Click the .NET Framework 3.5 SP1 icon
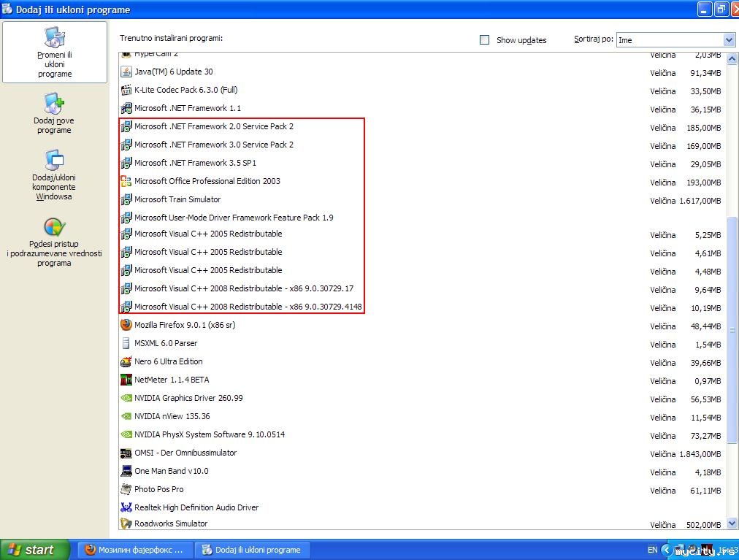This screenshot has width=739, height=560. click(126, 163)
